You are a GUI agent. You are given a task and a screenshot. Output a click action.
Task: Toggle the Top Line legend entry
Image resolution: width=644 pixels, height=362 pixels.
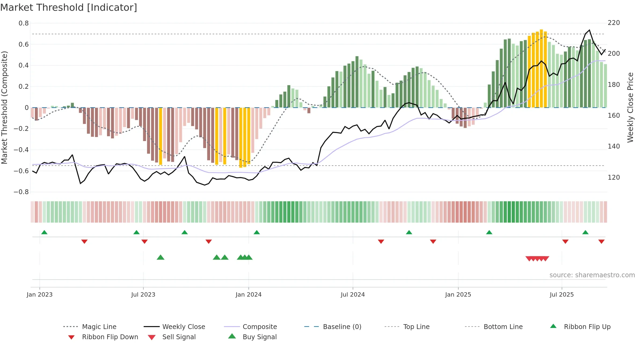407,327
